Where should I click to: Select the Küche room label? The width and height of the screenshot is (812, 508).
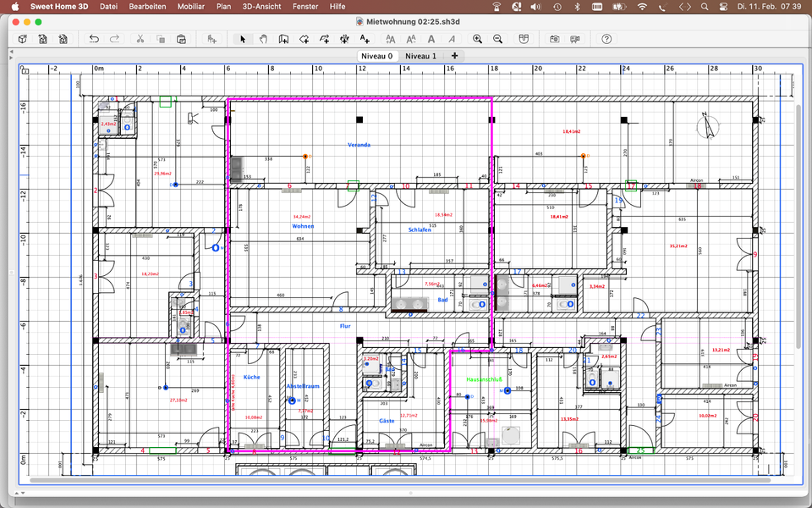pyautogui.click(x=252, y=377)
